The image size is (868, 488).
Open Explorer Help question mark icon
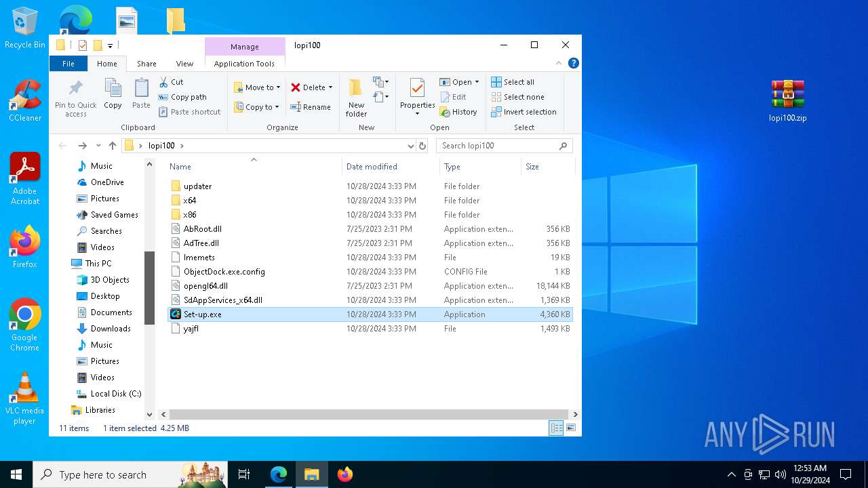pos(574,64)
